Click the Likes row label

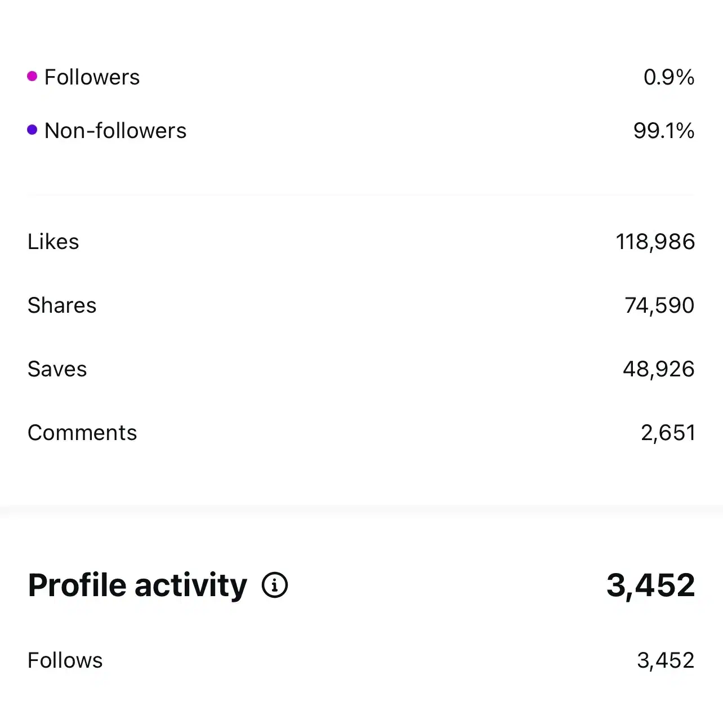(53, 242)
